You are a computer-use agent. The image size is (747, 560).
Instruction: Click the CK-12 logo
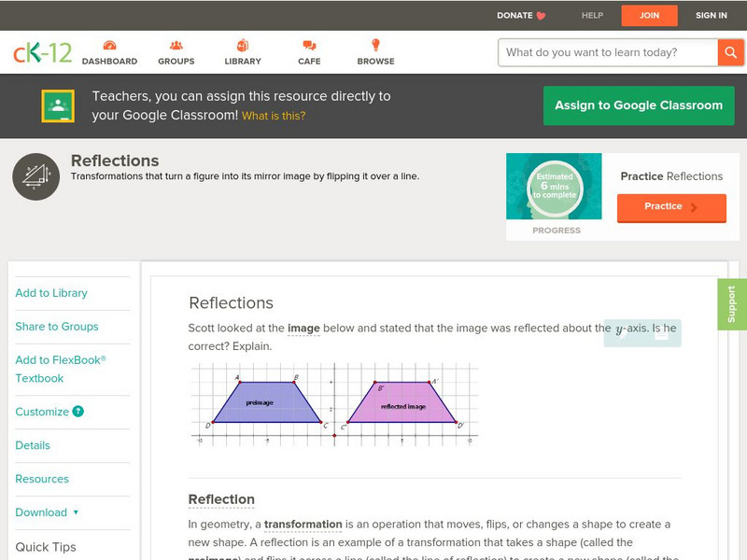(42, 53)
